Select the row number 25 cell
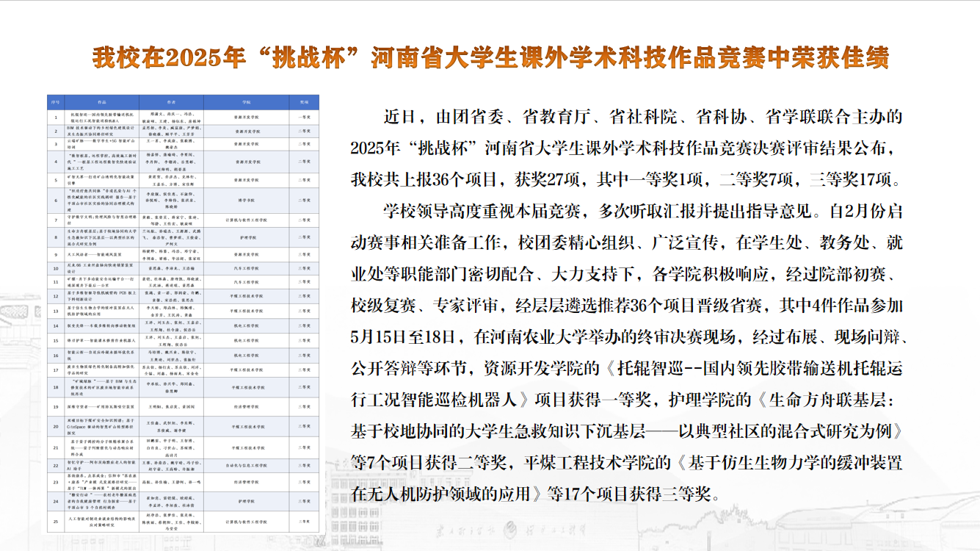This screenshot has width=980, height=551. (x=56, y=522)
